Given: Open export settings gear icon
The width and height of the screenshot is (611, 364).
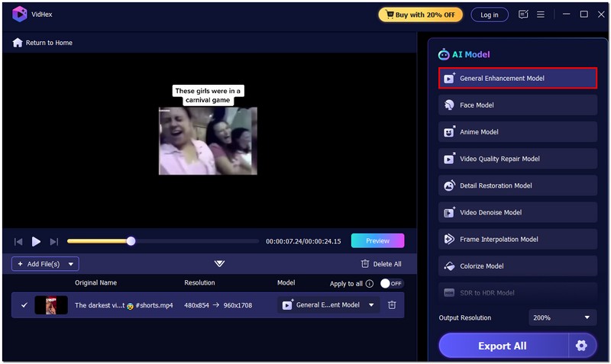Looking at the screenshot, I should click(581, 346).
